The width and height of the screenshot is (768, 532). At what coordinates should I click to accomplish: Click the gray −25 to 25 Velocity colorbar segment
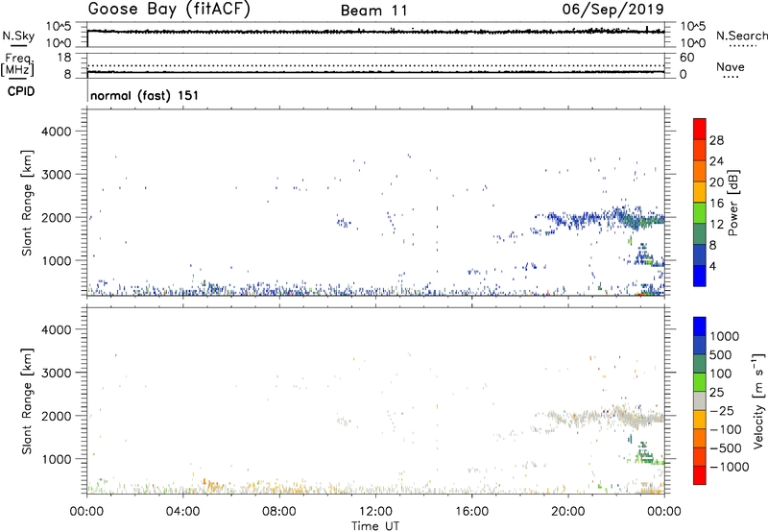point(700,400)
